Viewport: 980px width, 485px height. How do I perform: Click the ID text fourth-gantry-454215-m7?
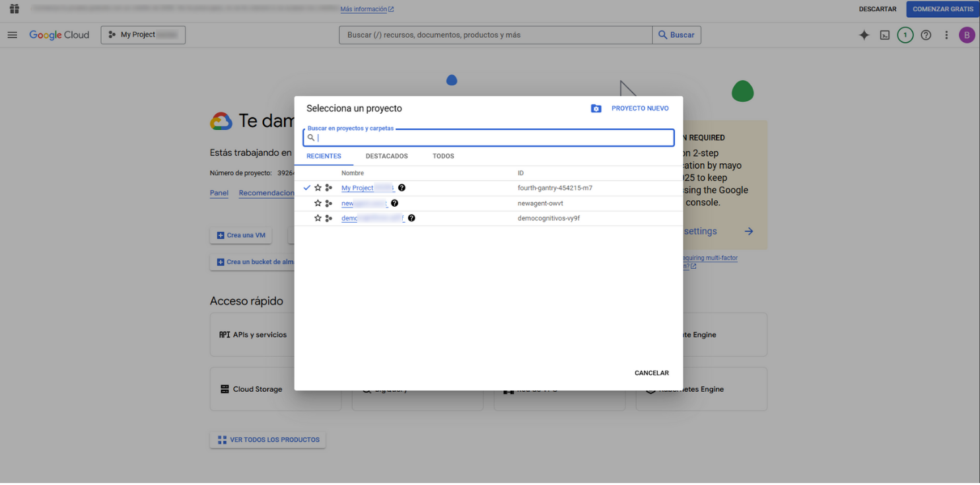pos(555,188)
